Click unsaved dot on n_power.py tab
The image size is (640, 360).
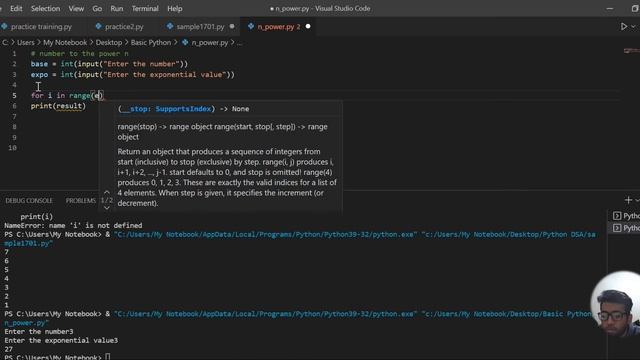point(308,27)
